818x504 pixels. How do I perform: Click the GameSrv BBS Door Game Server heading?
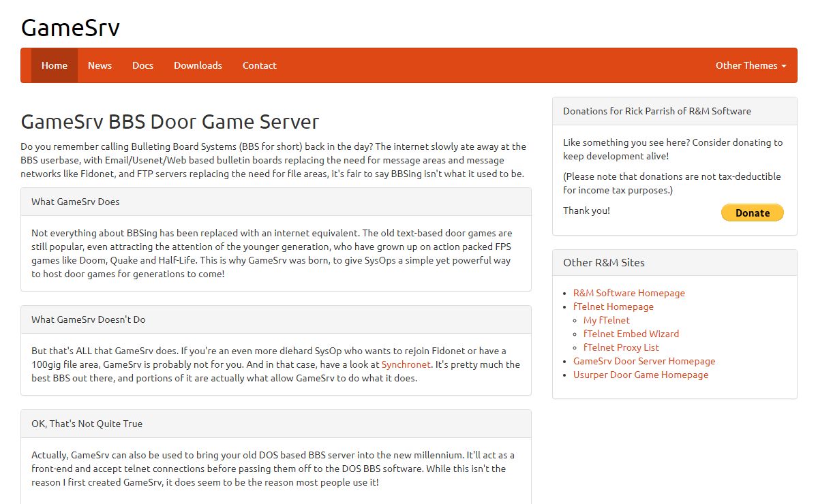[x=170, y=122]
